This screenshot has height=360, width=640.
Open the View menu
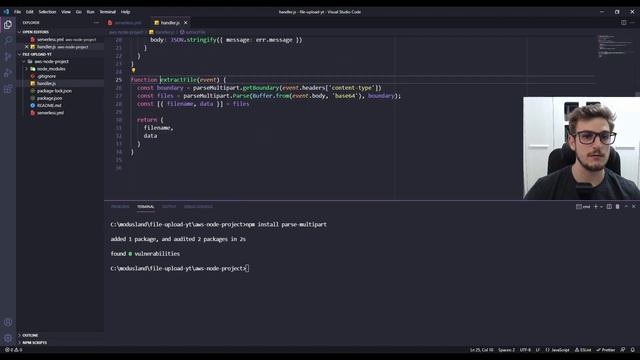click(66, 12)
